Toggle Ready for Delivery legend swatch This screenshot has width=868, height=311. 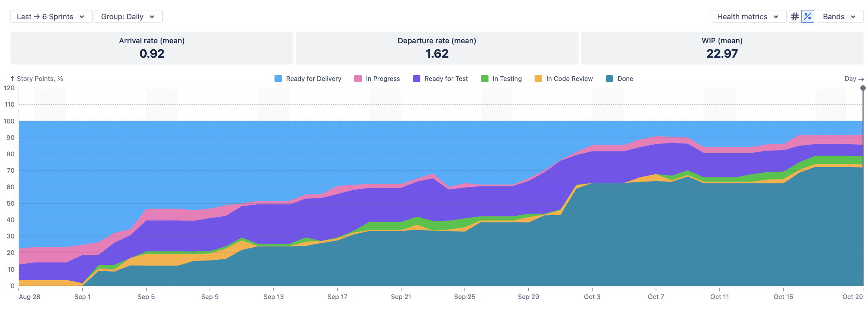278,79
